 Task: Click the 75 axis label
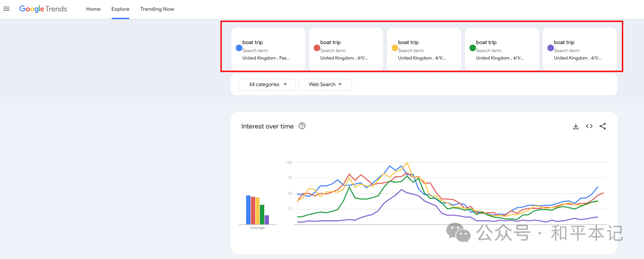coord(289,178)
